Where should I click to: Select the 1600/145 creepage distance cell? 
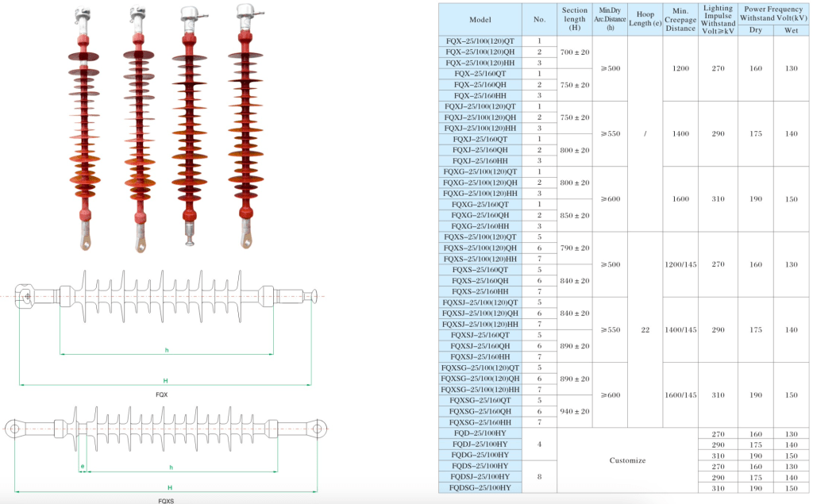coord(680,395)
